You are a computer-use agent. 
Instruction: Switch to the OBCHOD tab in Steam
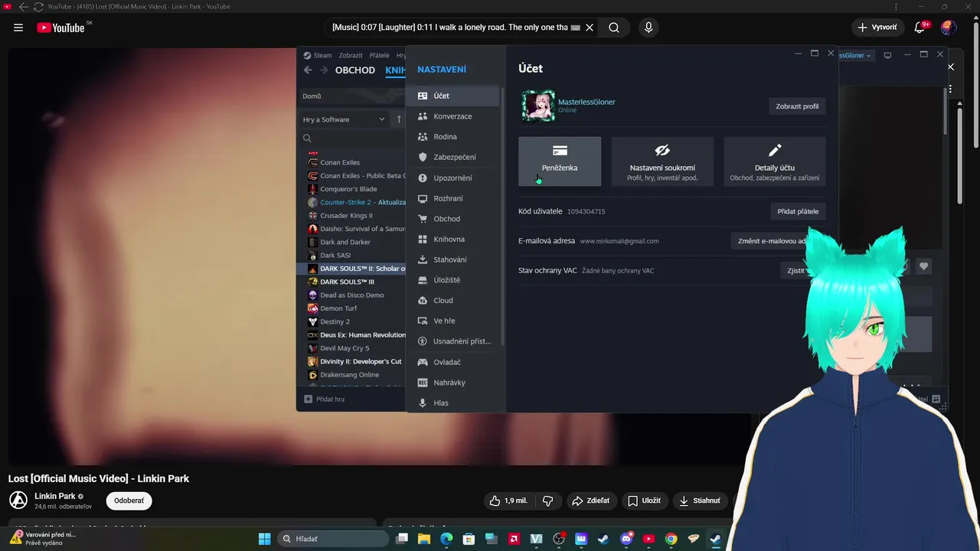[355, 70]
